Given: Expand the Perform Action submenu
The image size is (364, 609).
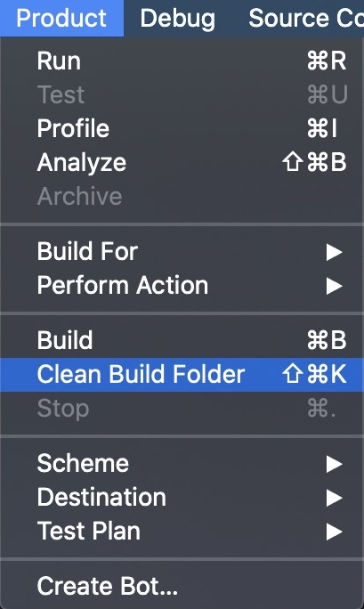Looking at the screenshot, I should (x=182, y=286).
